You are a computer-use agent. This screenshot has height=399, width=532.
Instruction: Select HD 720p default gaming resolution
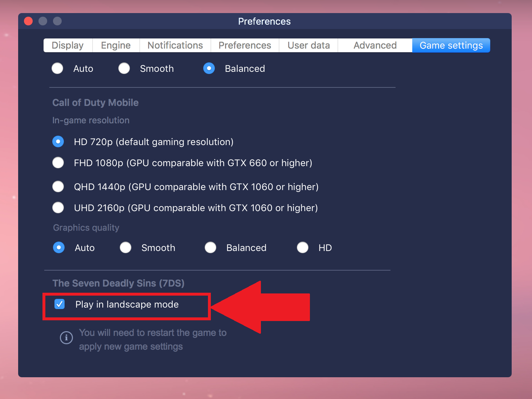(58, 141)
